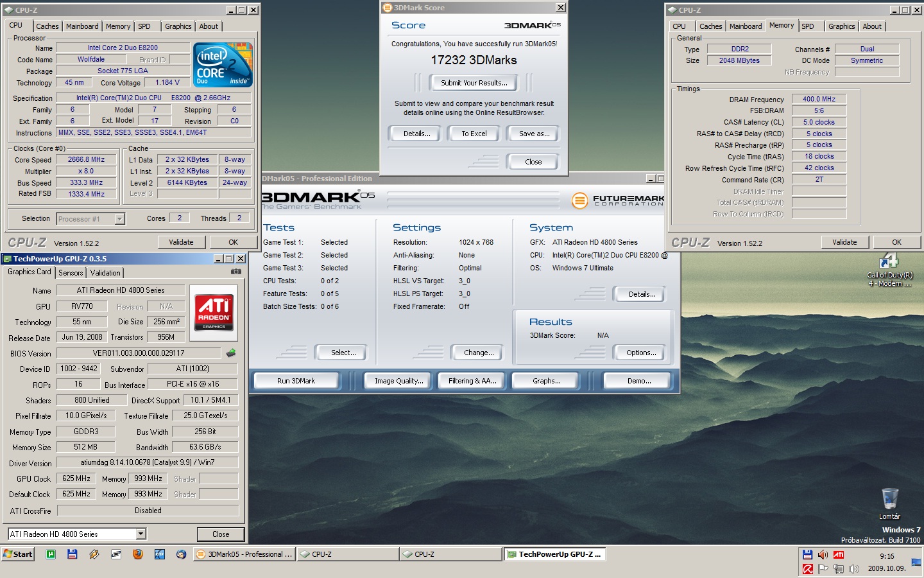Launch Thunderbird from quick launch bar
Image resolution: width=924 pixels, height=578 pixels.
tap(182, 554)
